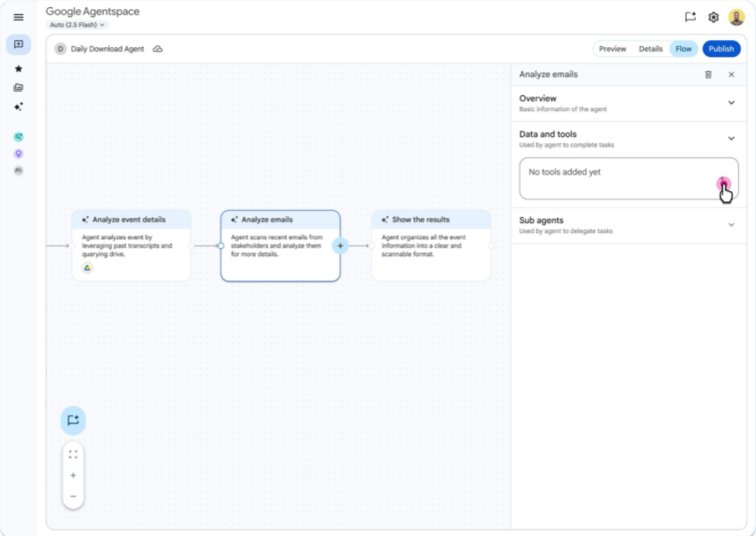Click the Analyze emails panel title
This screenshot has width=756, height=536.
pyautogui.click(x=548, y=75)
